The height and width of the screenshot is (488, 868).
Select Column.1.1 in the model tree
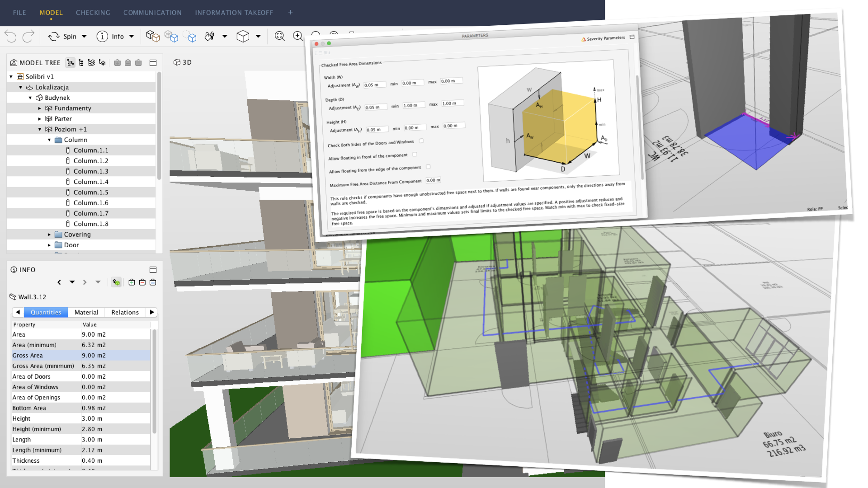click(x=91, y=150)
